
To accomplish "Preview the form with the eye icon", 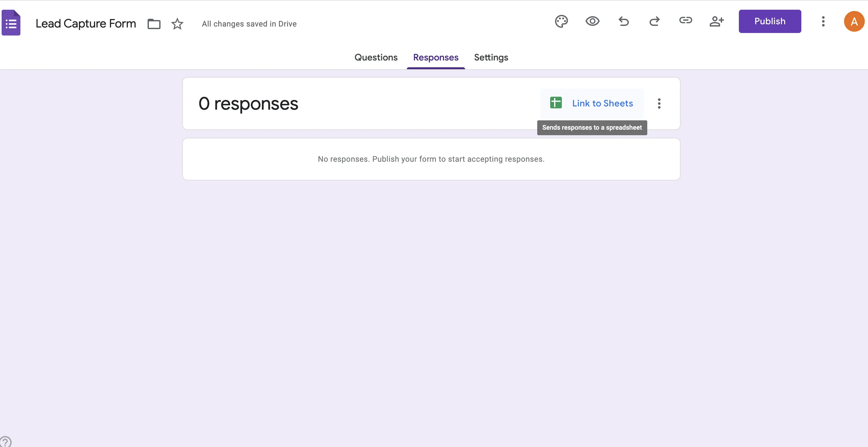I will coord(593,21).
